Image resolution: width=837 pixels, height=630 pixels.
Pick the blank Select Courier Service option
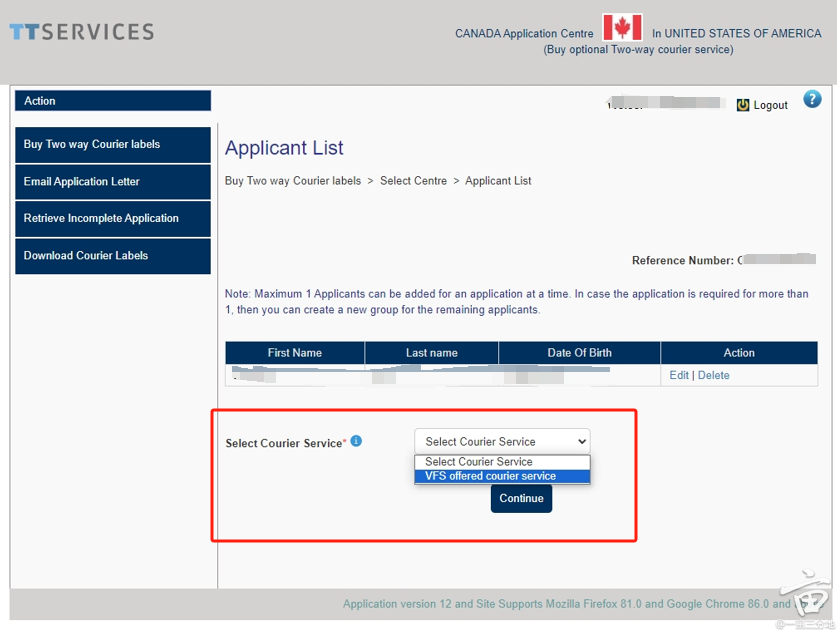(x=502, y=462)
